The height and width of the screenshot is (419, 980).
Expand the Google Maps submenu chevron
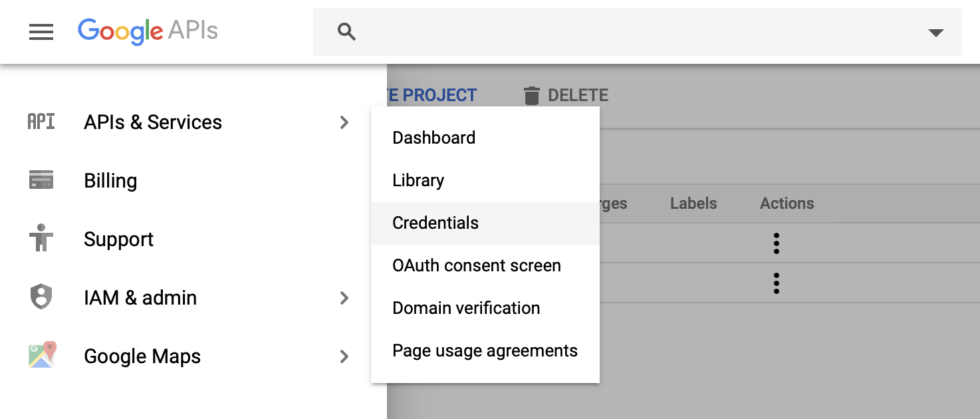pyautogui.click(x=344, y=356)
